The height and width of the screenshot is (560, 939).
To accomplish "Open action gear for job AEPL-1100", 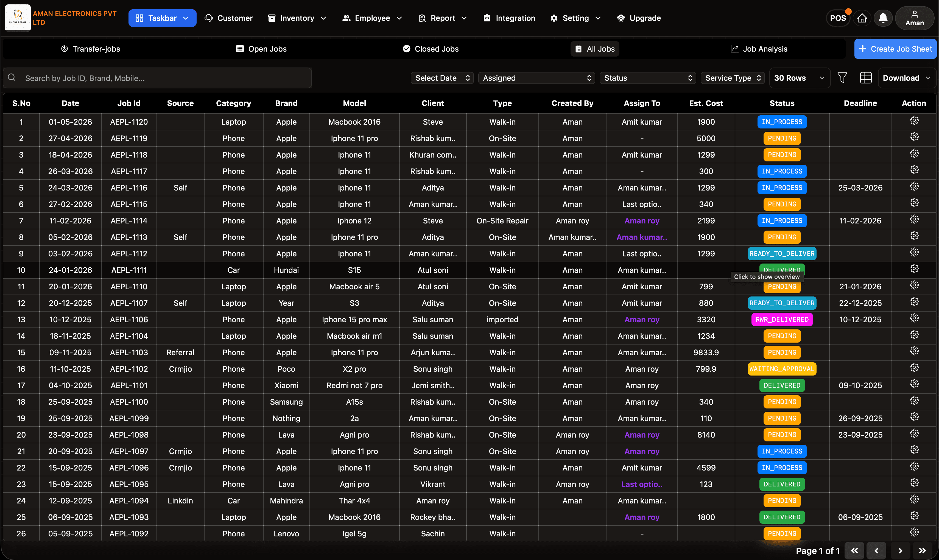I will coord(914,401).
